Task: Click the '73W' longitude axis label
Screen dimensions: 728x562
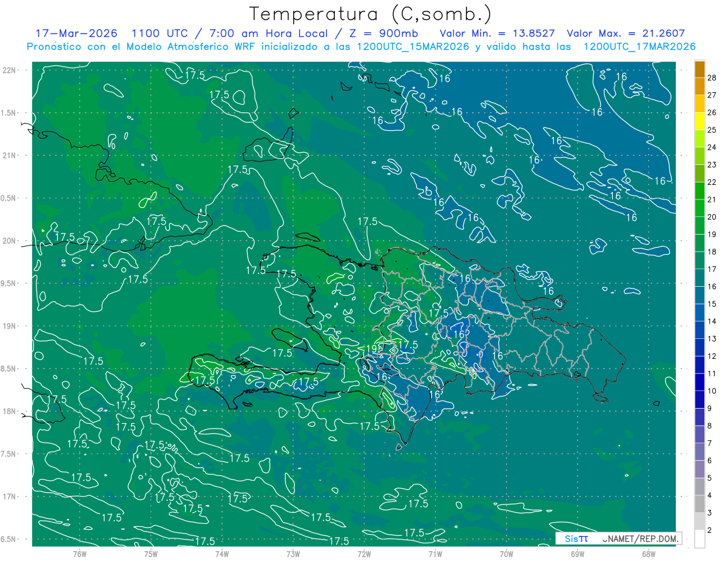Action: point(292,554)
